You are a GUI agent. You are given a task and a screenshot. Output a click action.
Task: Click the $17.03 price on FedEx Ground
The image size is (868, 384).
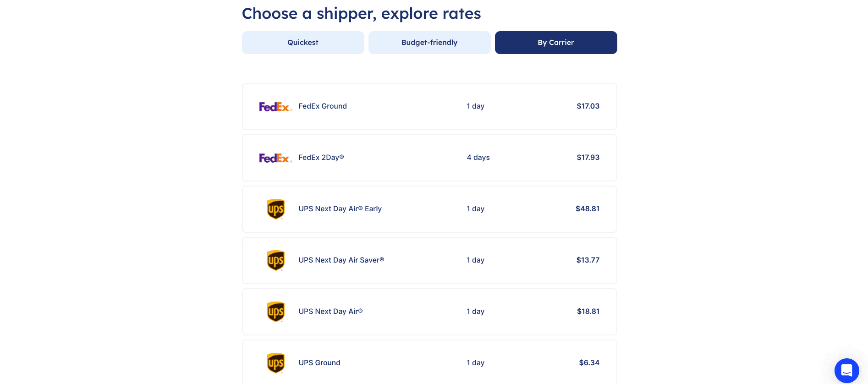click(588, 106)
